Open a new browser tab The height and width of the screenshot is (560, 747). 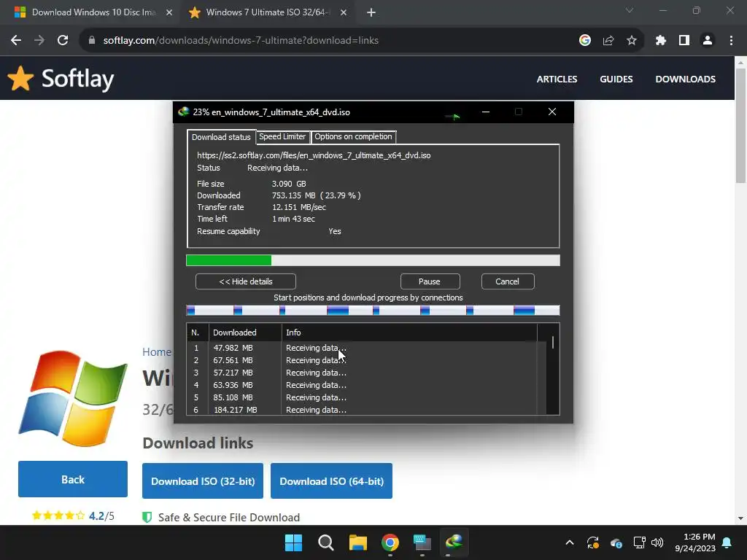tap(371, 13)
